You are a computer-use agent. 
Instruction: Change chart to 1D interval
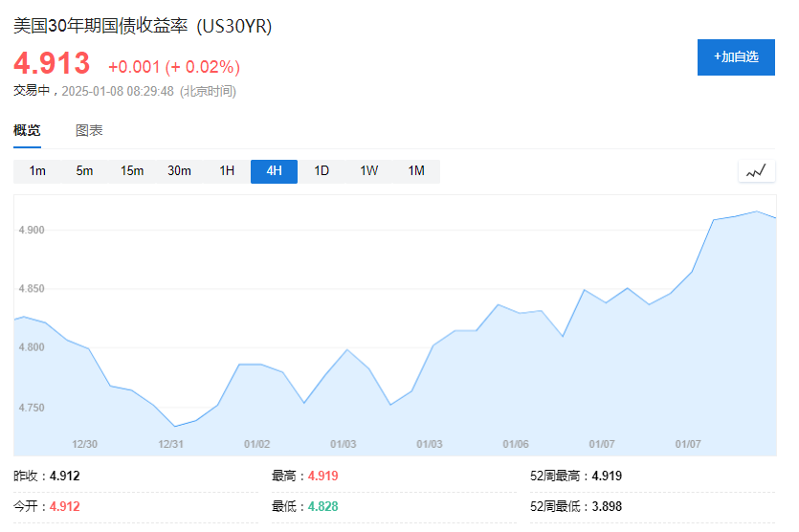(322, 171)
